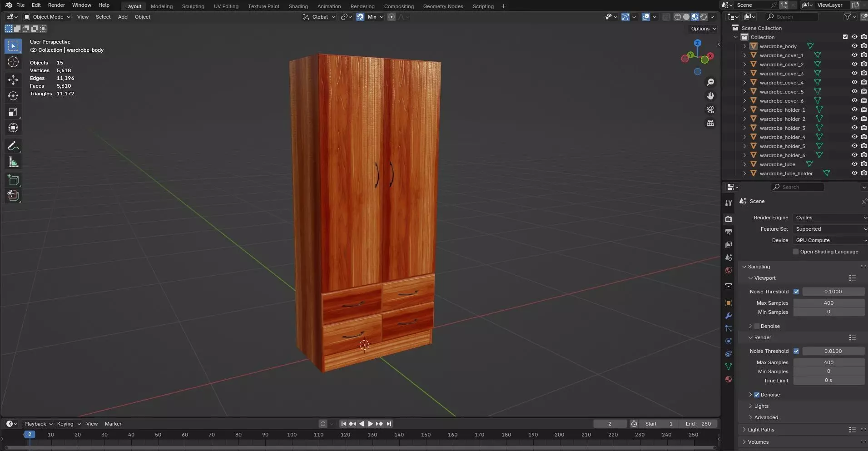Switch perspective/orthographic grid icon

[x=710, y=123]
